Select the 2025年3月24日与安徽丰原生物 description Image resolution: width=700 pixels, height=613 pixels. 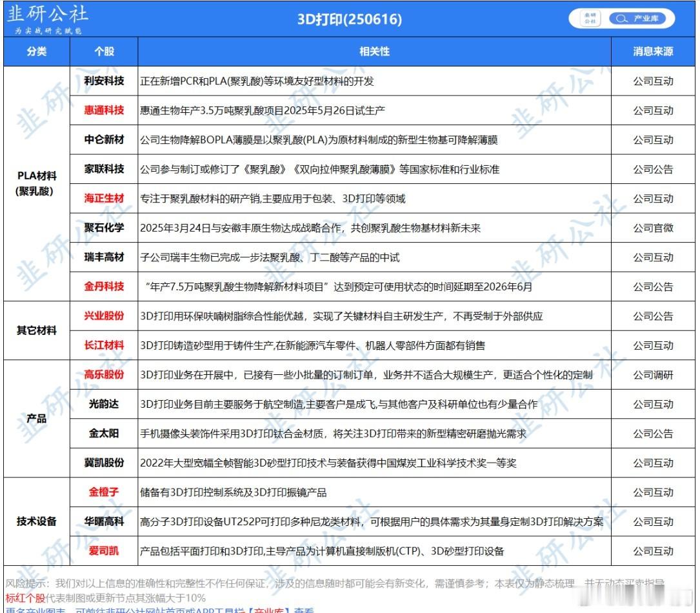(310, 228)
